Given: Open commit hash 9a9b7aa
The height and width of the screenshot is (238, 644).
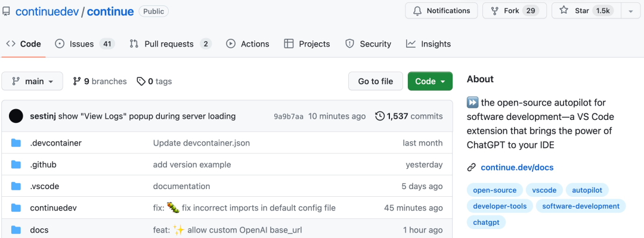Looking at the screenshot, I should click(289, 117).
